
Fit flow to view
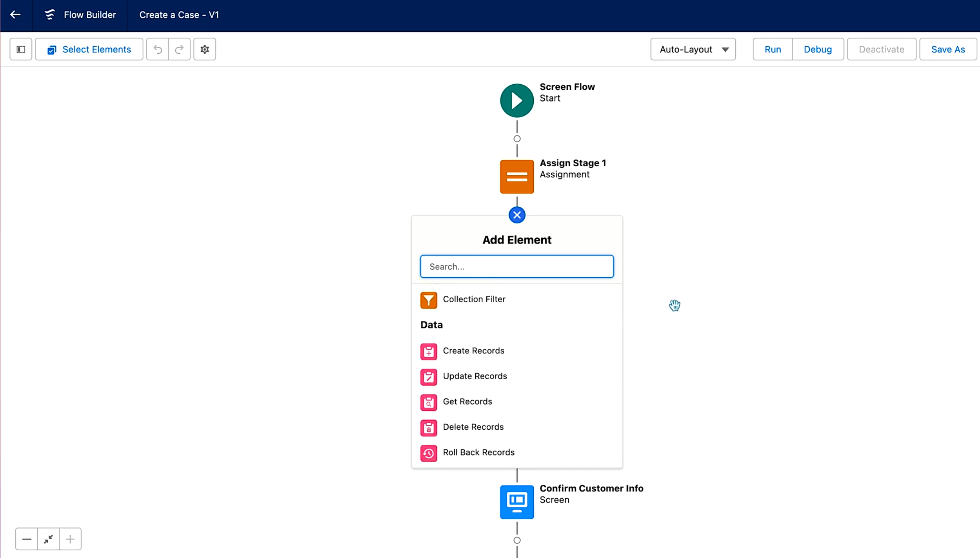(49, 539)
